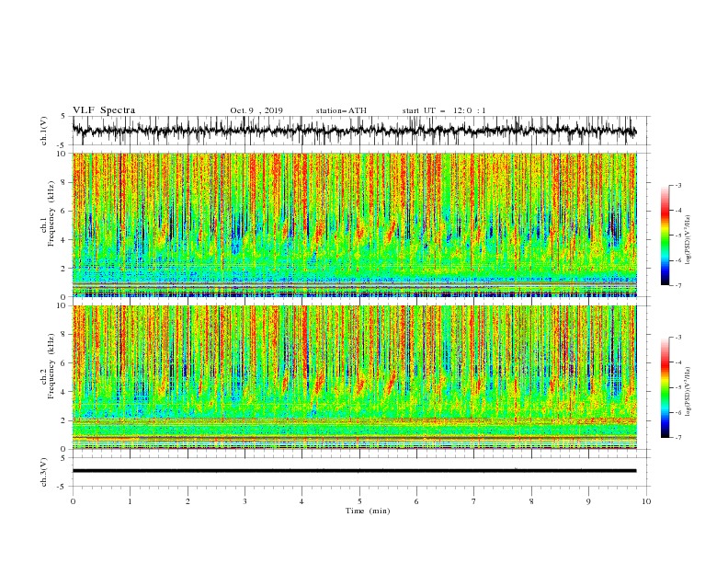Image resolution: width=728 pixels, height=563 pixels.
Task: Click the "8" tick on the time axis
Action: [531, 501]
